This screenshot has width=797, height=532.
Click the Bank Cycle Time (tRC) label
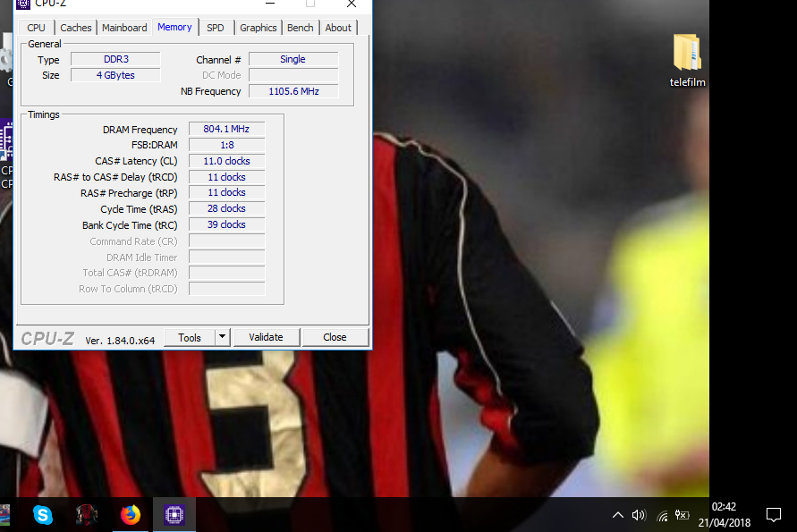[x=130, y=225]
